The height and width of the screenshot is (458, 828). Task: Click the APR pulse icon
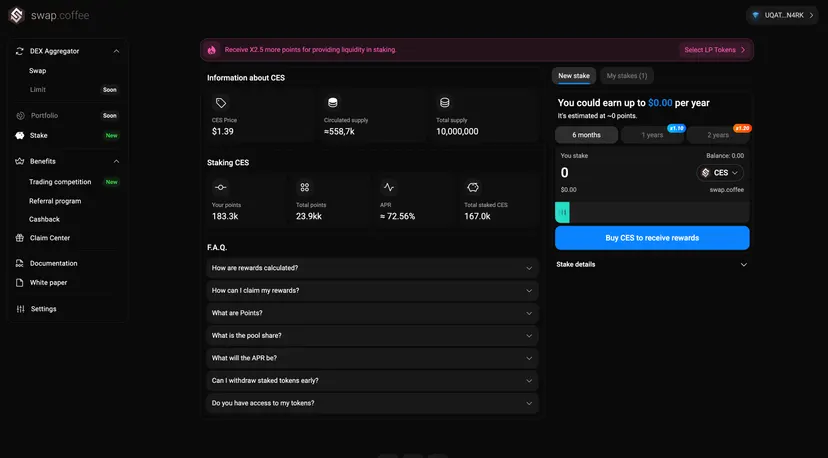(389, 188)
